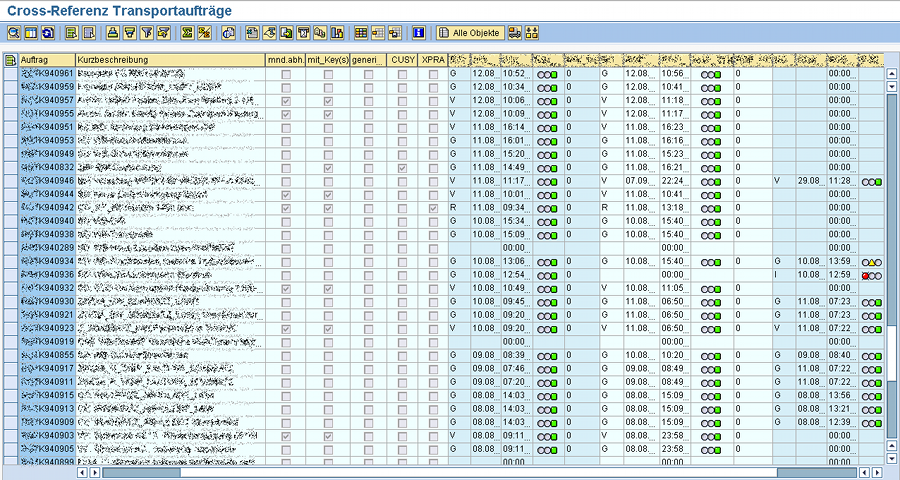Click the word processing export icon
The image size is (900, 480).
pyautogui.click(x=269, y=33)
